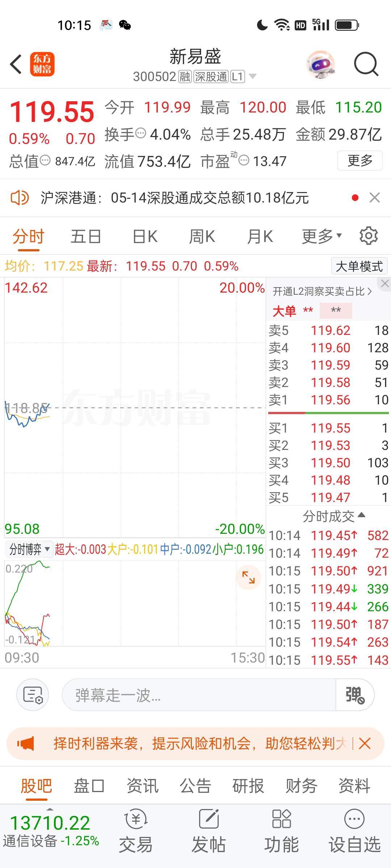Expand the sub-chart fullscreen arrows icon
The height and width of the screenshot is (868, 391).
pos(249,577)
